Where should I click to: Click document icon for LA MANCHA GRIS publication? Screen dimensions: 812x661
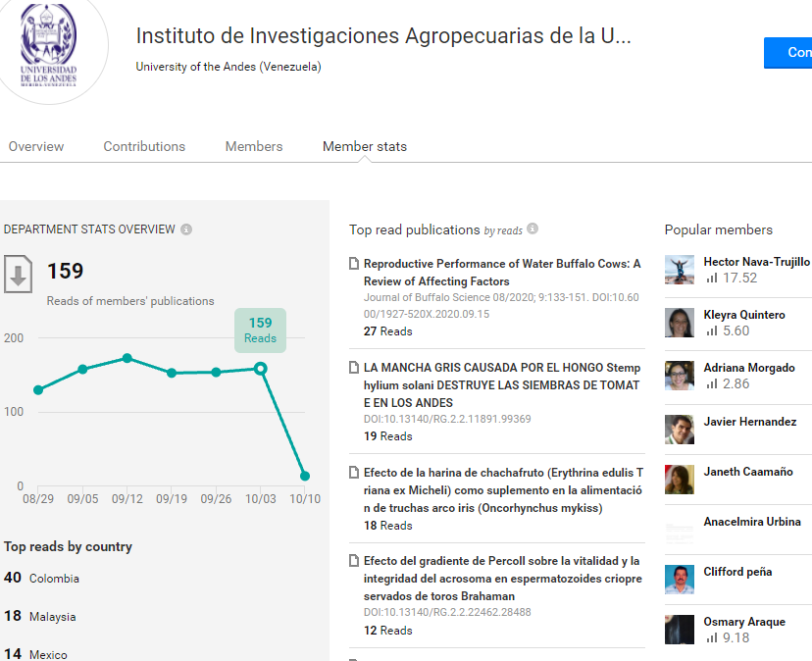(354, 368)
